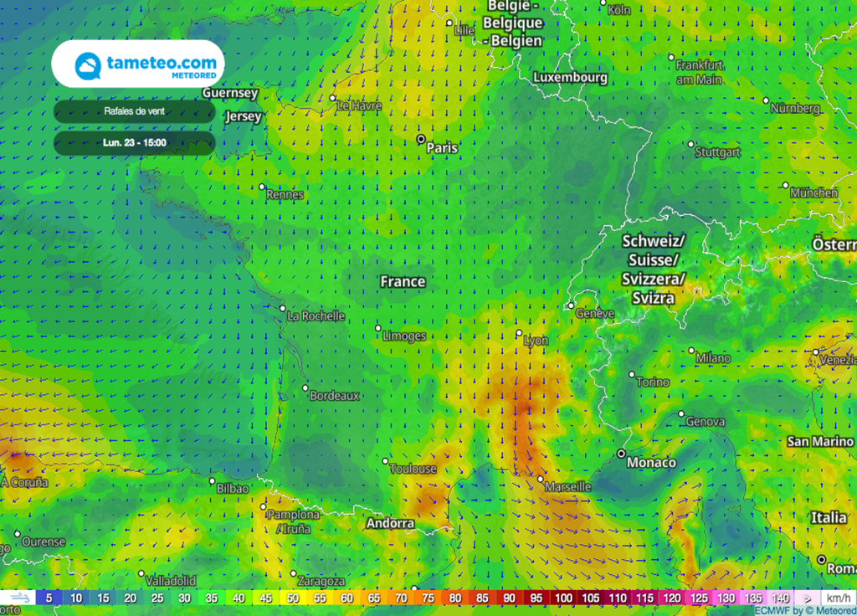Click the Le Havre marker dot
857x616 pixels.
click(x=332, y=98)
